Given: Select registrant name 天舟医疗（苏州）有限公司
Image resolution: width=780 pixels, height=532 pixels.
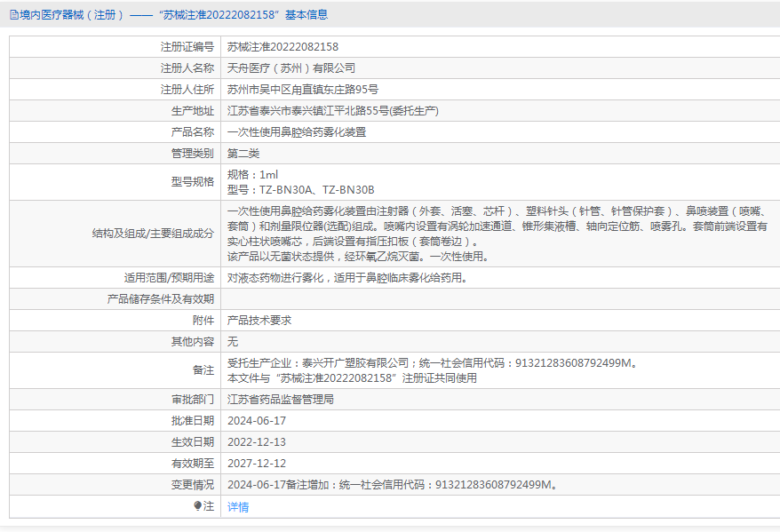Looking at the screenshot, I should [x=291, y=68].
